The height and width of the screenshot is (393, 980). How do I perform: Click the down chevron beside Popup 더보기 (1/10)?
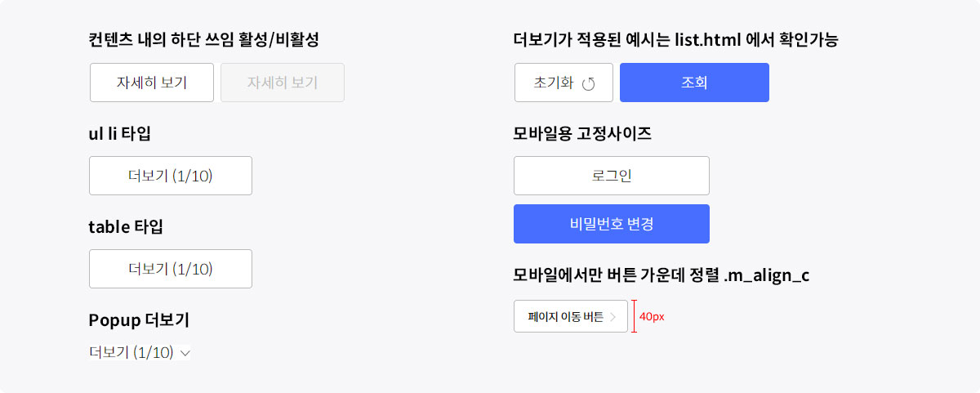(185, 353)
